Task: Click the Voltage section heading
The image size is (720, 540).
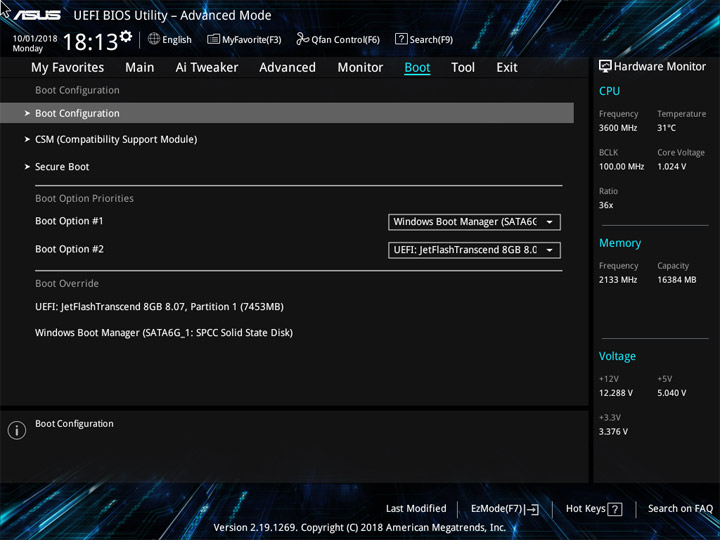Action: click(x=617, y=356)
